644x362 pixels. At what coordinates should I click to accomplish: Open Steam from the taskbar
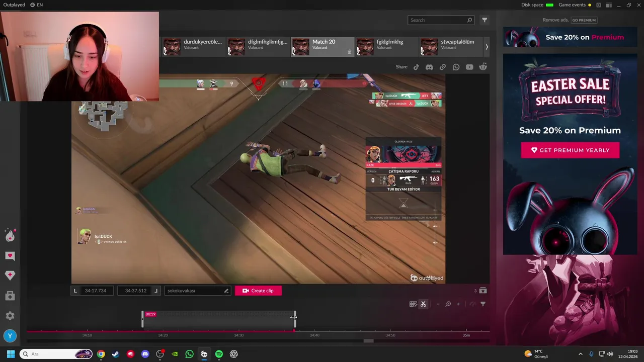pos(116,354)
